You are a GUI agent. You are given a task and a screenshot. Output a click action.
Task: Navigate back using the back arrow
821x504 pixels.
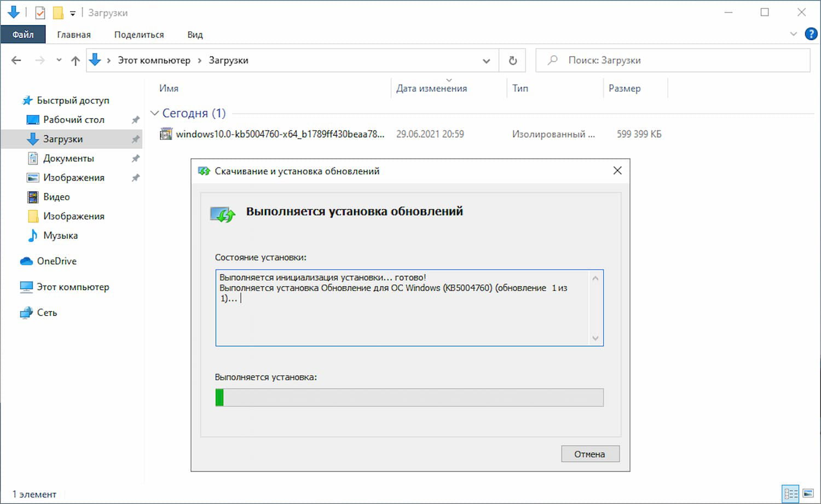(x=16, y=60)
